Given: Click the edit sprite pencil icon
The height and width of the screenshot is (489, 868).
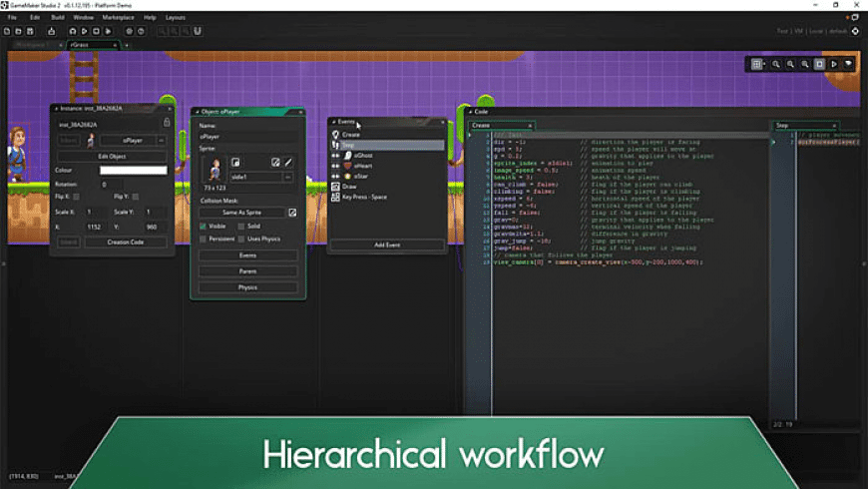Looking at the screenshot, I should 288,162.
